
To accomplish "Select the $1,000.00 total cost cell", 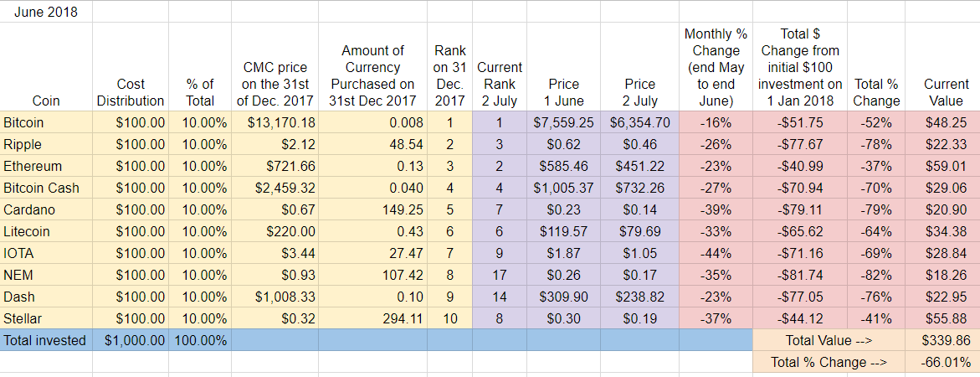I will (x=131, y=341).
